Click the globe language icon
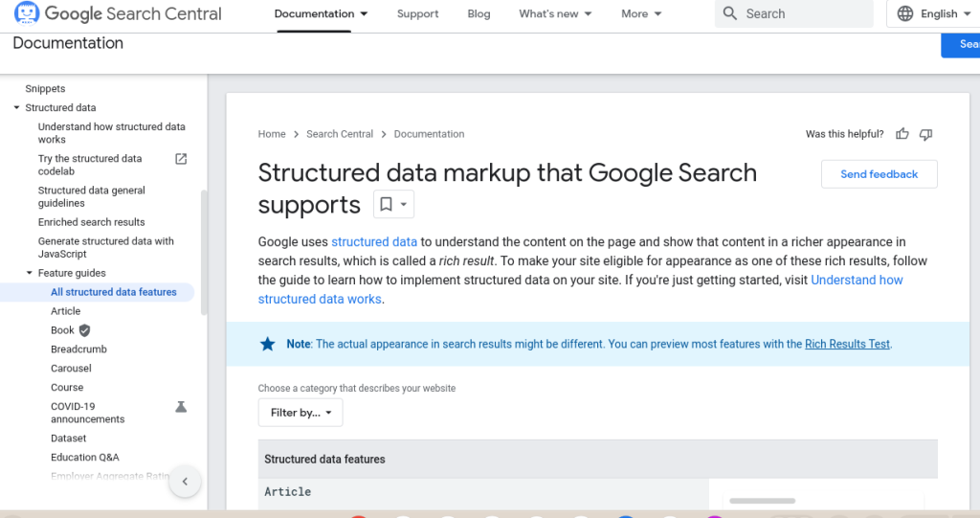 (x=905, y=13)
